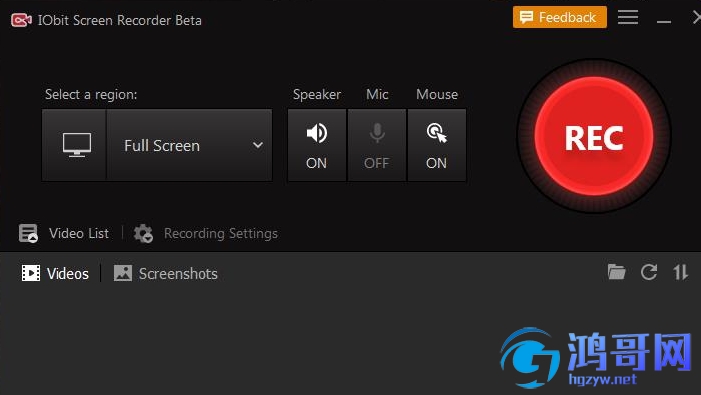This screenshot has width=701, height=395.
Task: Open the Feedback button
Action: tap(560, 17)
